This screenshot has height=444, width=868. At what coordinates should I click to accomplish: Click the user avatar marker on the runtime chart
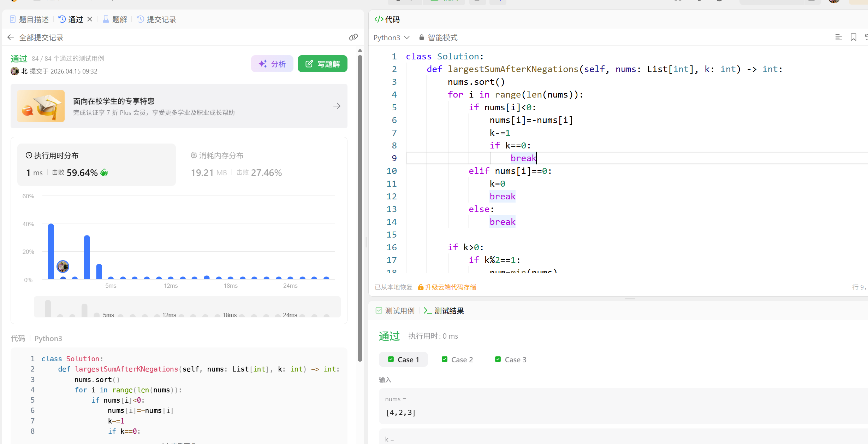click(x=63, y=267)
